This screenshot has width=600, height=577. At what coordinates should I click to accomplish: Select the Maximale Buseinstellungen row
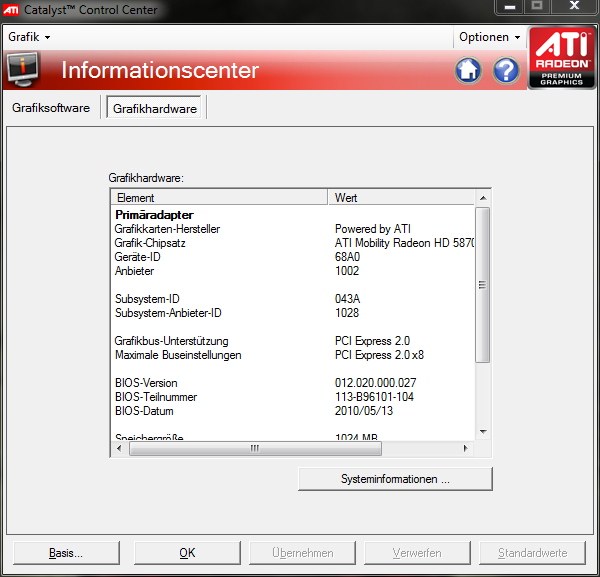[x=293, y=355]
